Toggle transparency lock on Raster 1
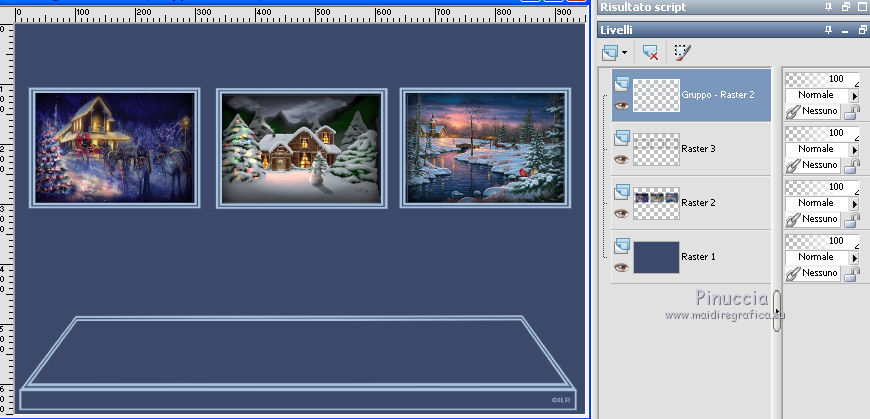 coord(852,274)
